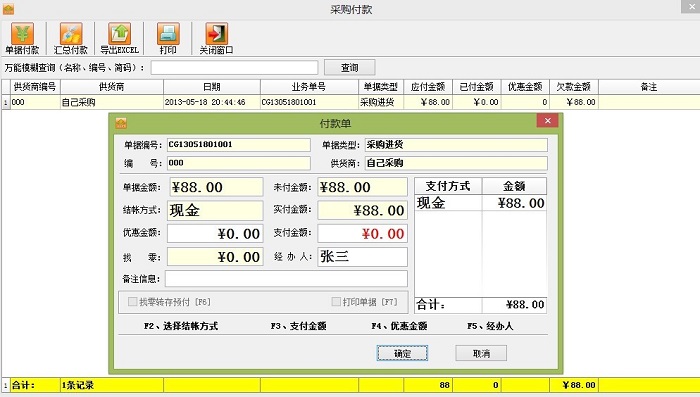The image size is (700, 397).
Task: Click the 欠款金额 column header
Action: pyautogui.click(x=574, y=87)
